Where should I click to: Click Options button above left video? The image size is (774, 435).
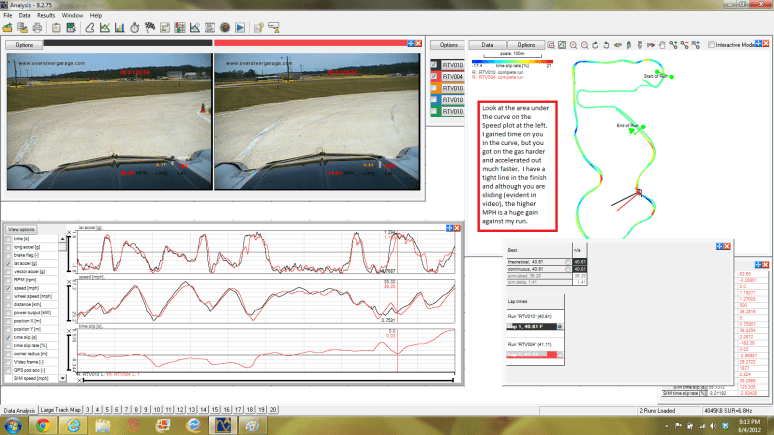[24, 45]
